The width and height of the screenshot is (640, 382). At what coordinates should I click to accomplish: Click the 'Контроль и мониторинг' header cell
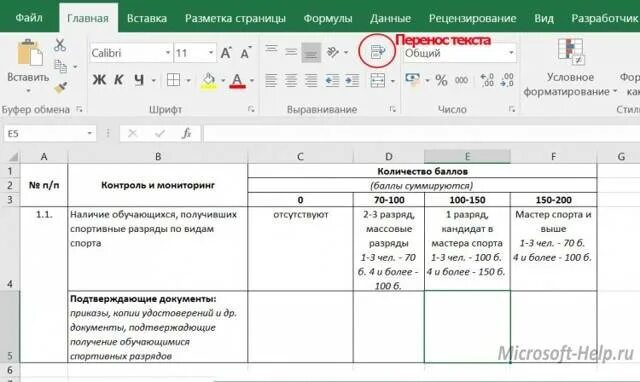[x=158, y=185]
